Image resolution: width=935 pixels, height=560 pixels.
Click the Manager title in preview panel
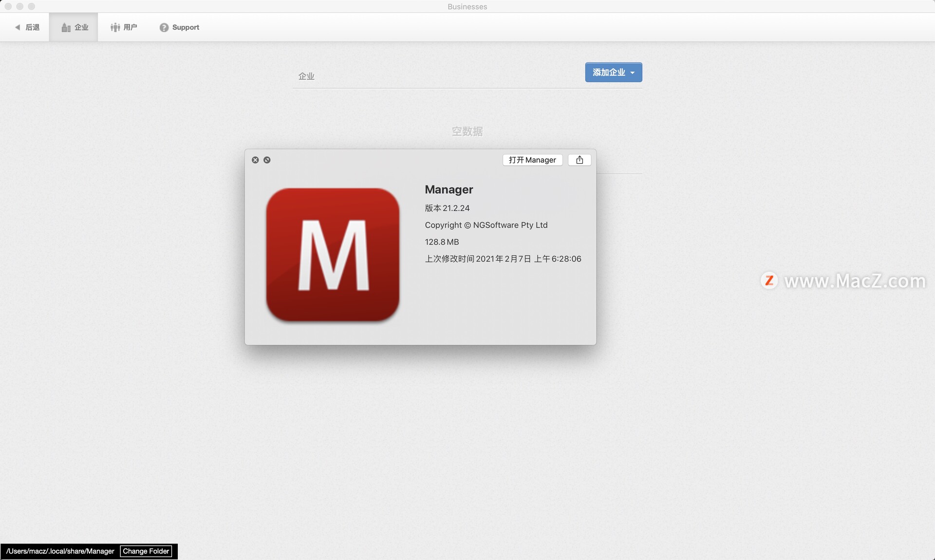[x=449, y=189]
